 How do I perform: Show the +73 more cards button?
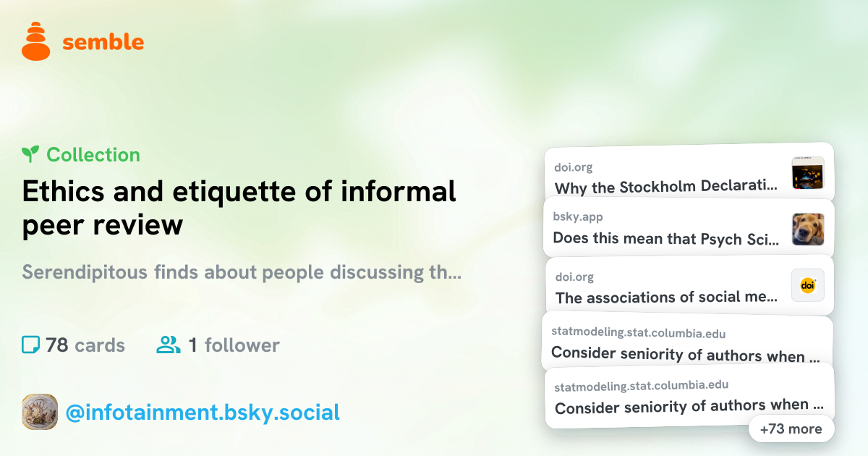(x=791, y=428)
